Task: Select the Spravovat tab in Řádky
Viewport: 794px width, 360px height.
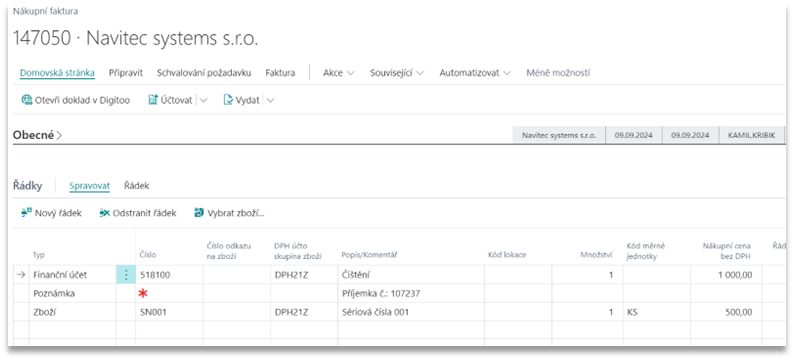Action: pos(89,186)
